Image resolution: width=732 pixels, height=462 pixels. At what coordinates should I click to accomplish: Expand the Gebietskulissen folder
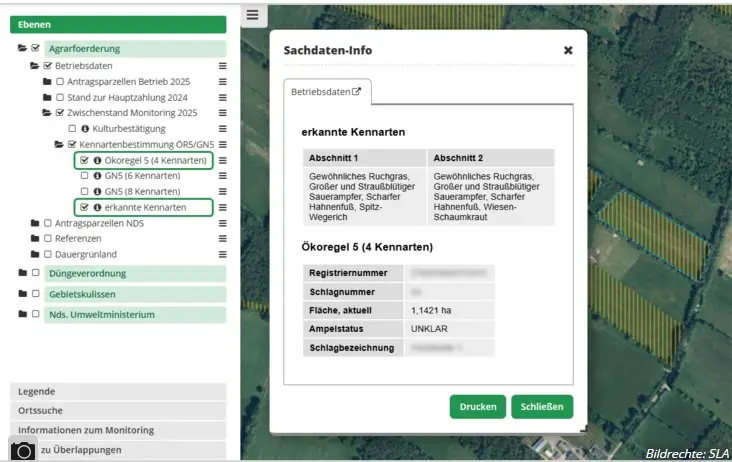[22, 294]
